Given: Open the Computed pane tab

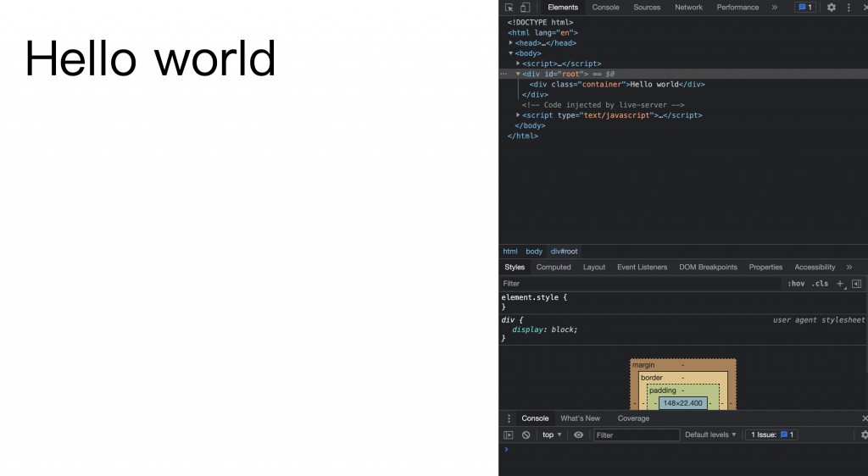Looking at the screenshot, I should click(553, 267).
